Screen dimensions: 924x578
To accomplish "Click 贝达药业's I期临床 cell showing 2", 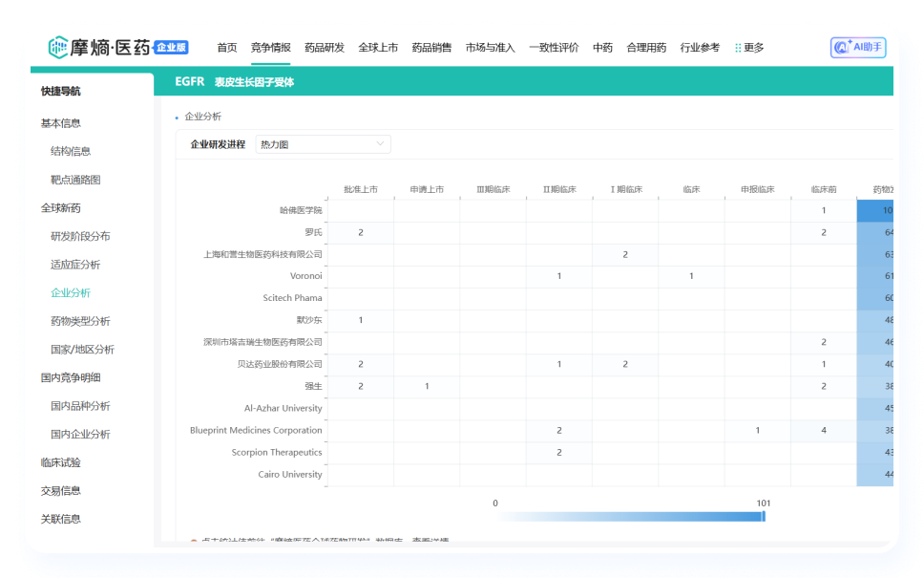I will coord(625,365).
